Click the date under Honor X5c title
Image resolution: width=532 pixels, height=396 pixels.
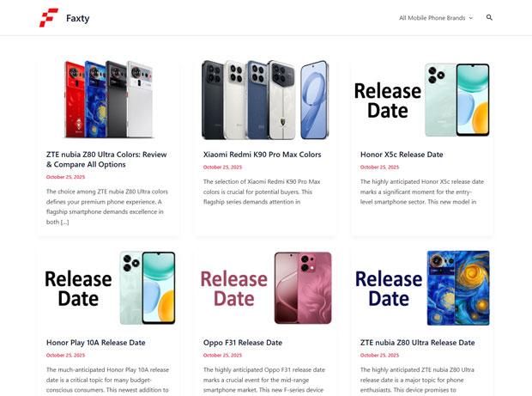[x=379, y=168]
